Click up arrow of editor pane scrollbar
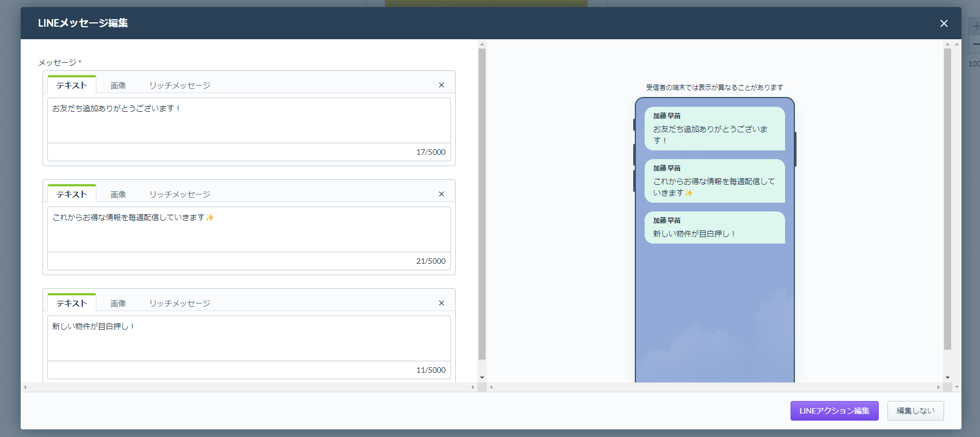980x437 pixels. coord(482,44)
